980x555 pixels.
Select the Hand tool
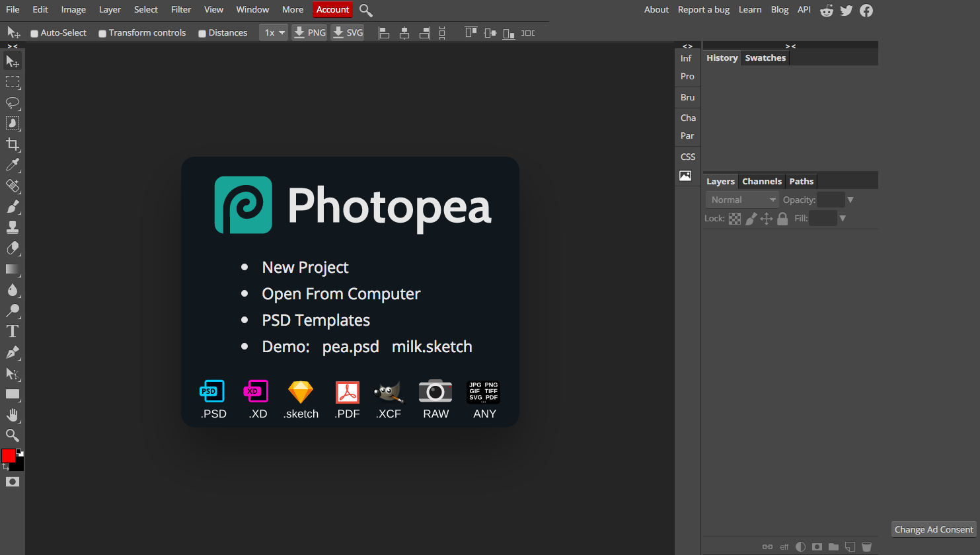[x=13, y=415]
